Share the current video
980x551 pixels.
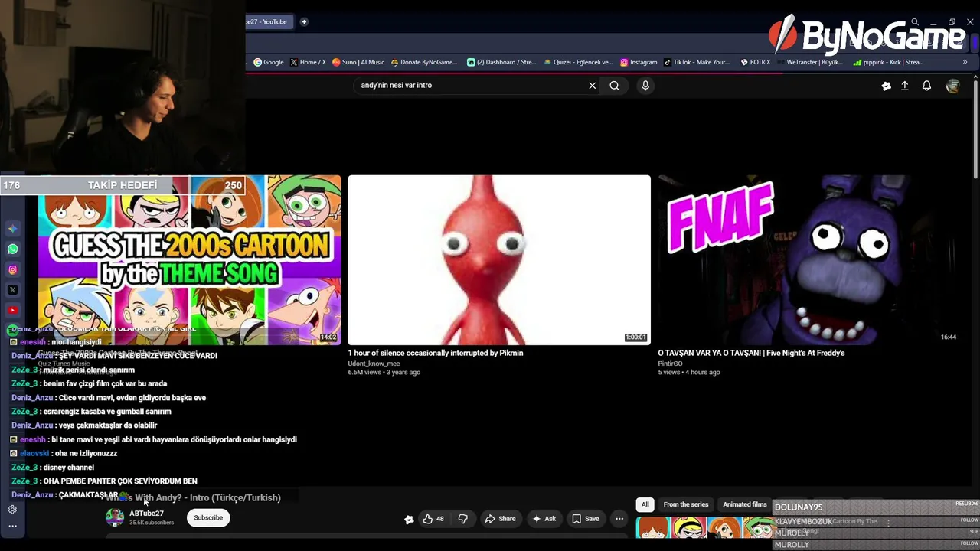click(501, 519)
